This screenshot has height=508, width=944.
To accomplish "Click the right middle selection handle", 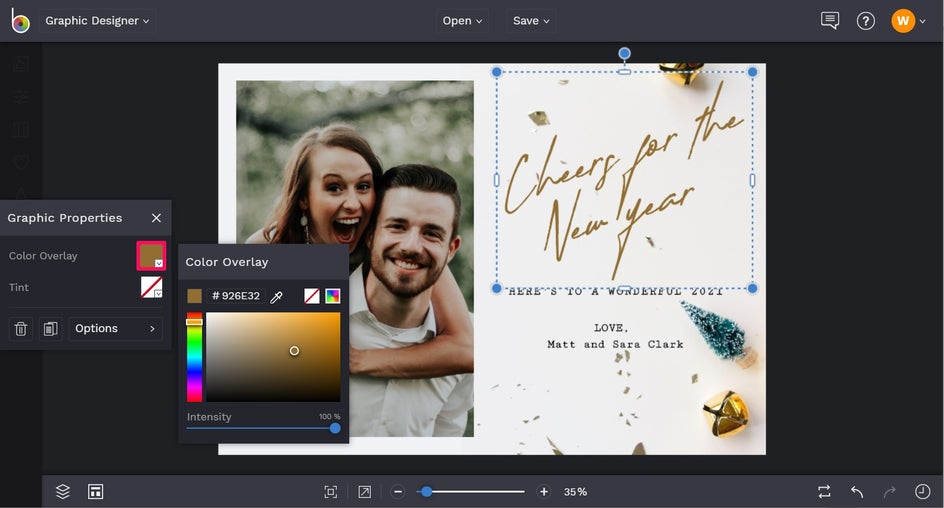I will pyautogui.click(x=752, y=180).
